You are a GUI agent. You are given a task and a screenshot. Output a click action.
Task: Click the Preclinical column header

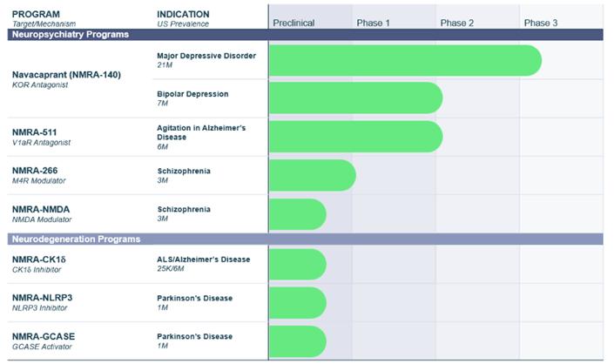coord(294,23)
